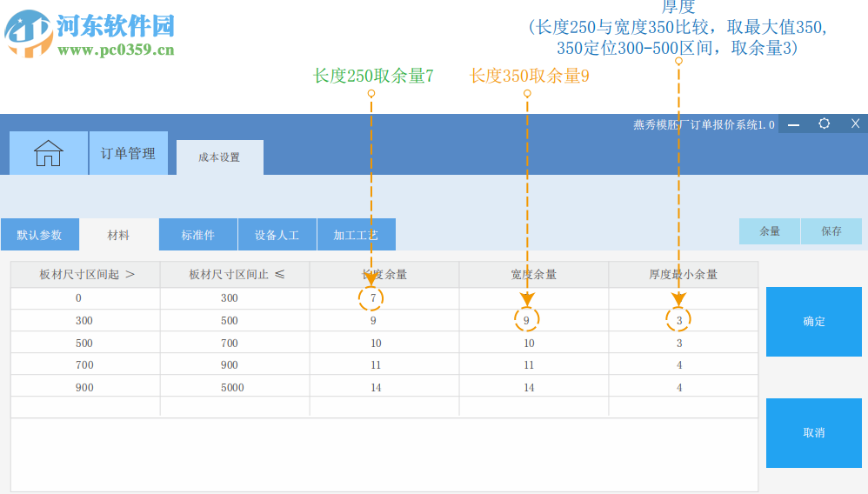
Task: Select thickness allowance 3 in 500-700 row
Action: tap(683, 343)
